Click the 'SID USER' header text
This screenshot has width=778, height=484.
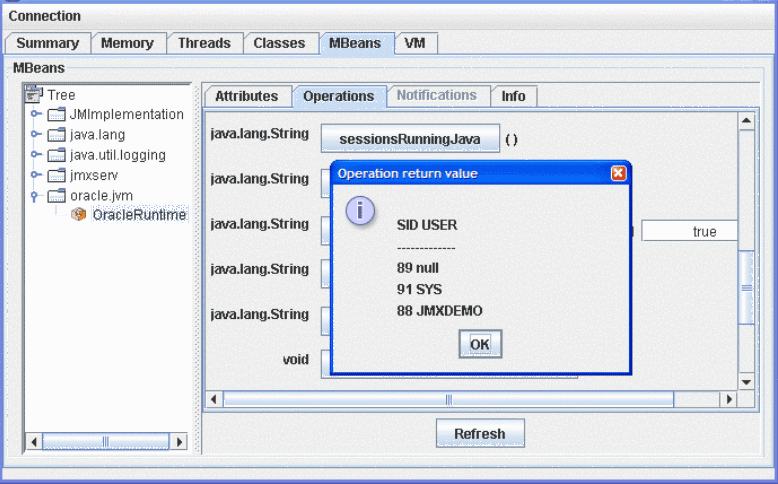click(427, 225)
